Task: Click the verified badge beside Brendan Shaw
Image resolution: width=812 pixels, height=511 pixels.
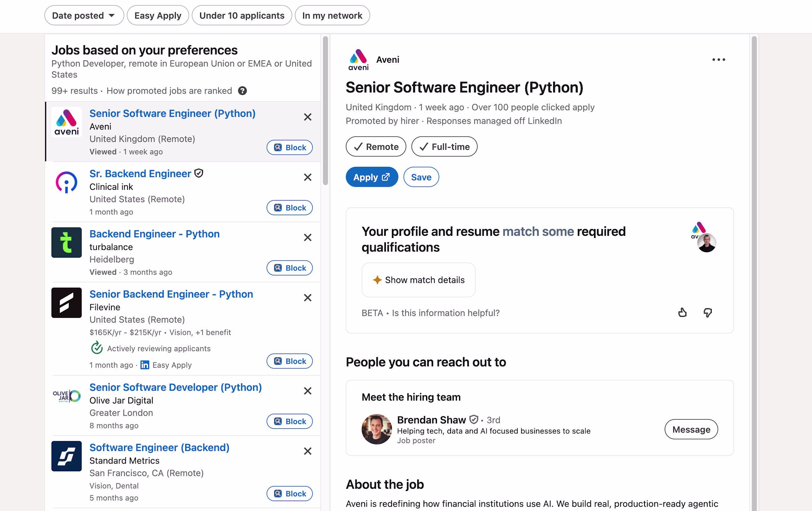Action: point(474,419)
